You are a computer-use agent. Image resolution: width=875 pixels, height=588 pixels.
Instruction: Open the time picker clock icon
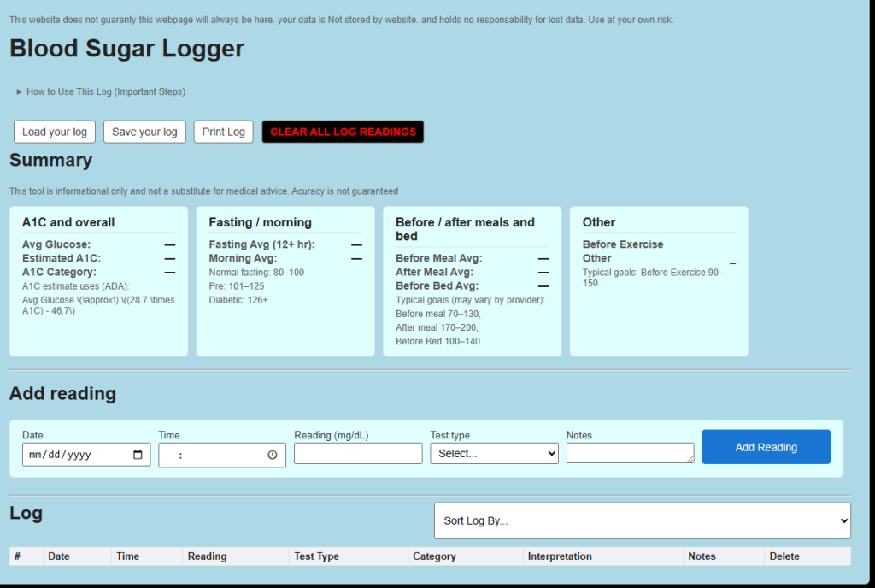pos(273,456)
